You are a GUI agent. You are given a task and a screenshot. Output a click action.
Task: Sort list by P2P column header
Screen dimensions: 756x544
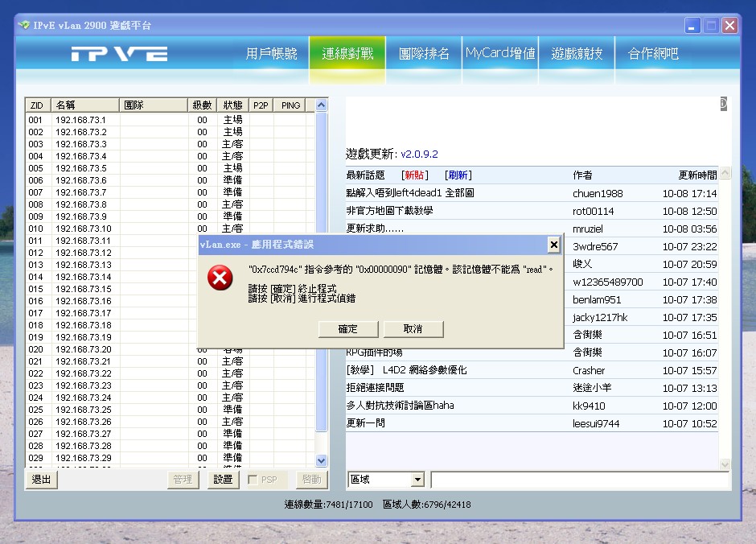261,105
